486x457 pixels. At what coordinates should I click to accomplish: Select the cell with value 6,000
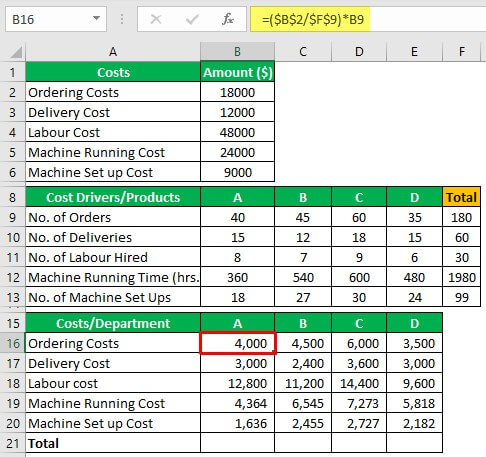coord(359,343)
